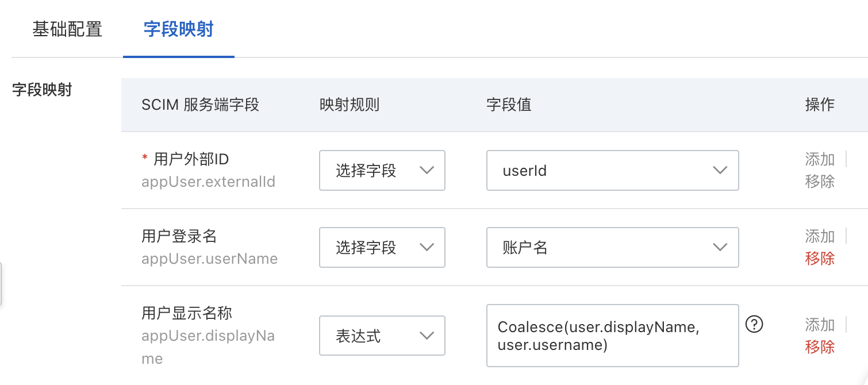Click 添加 in the 用户外部ID row
Screen dimensions: 868x385
819,159
